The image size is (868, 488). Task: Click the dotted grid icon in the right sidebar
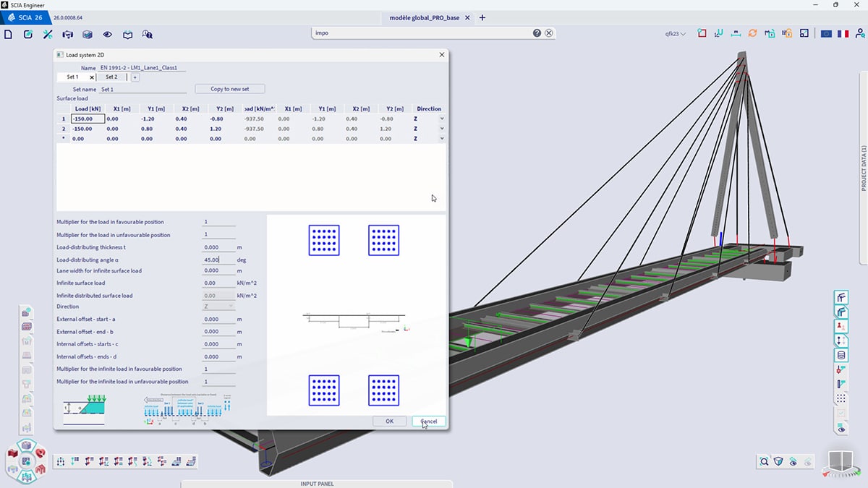pyautogui.click(x=841, y=397)
